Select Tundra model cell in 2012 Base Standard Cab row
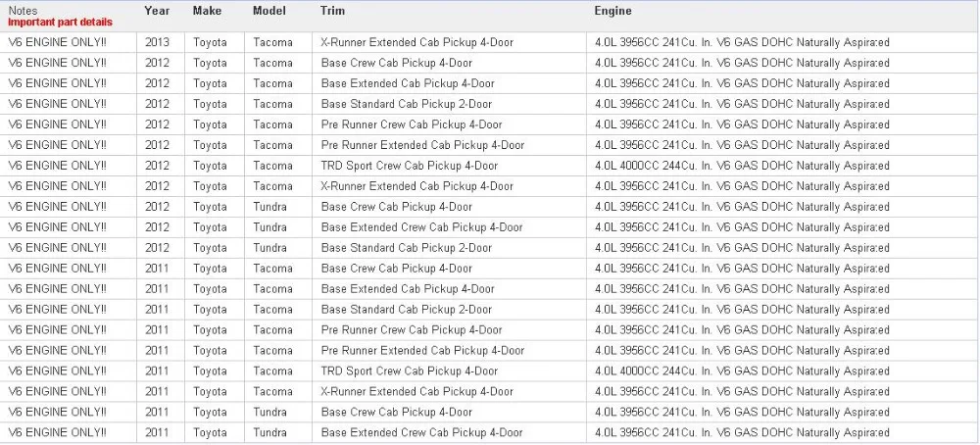 (x=270, y=248)
